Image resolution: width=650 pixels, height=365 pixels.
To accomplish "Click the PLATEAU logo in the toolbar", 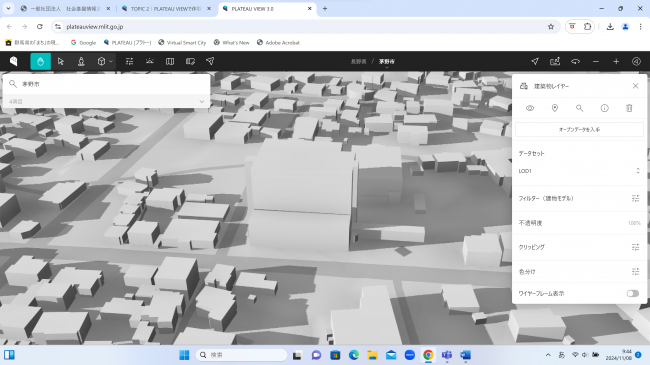I will pos(14,61).
